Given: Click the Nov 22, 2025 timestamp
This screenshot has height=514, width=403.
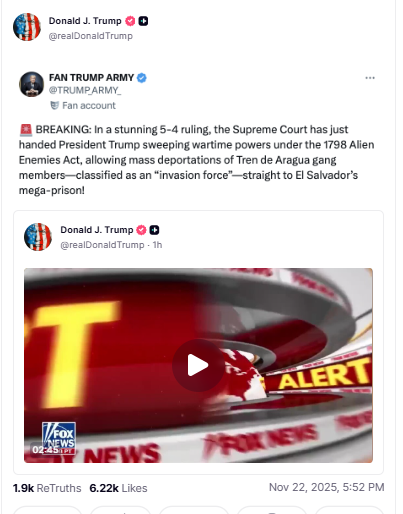Looking at the screenshot, I should pyautogui.click(x=327, y=487).
